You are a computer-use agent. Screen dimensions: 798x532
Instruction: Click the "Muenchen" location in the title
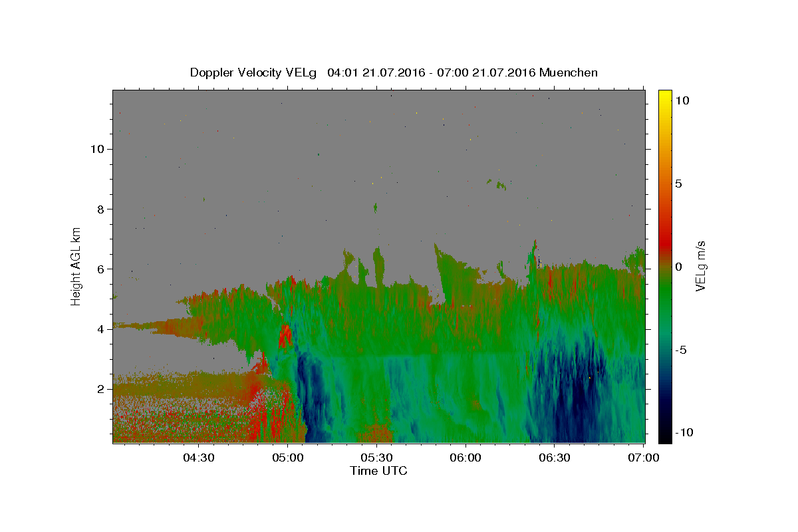(x=569, y=72)
